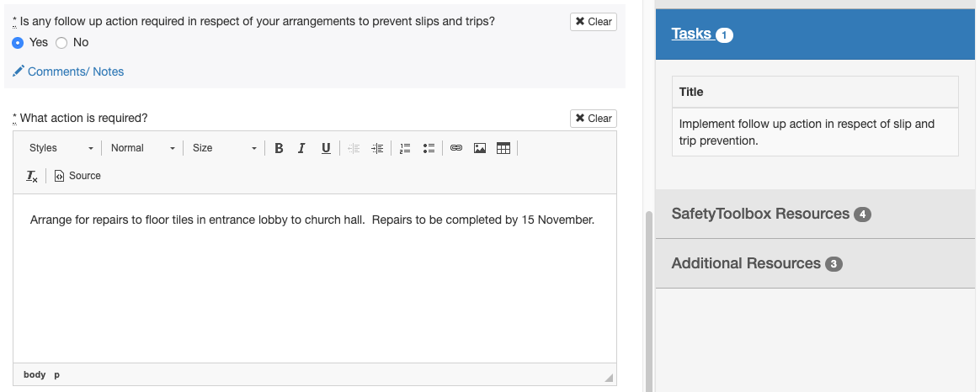This screenshot has width=980, height=392.
Task: Open the font Size dropdown
Action: pos(224,148)
